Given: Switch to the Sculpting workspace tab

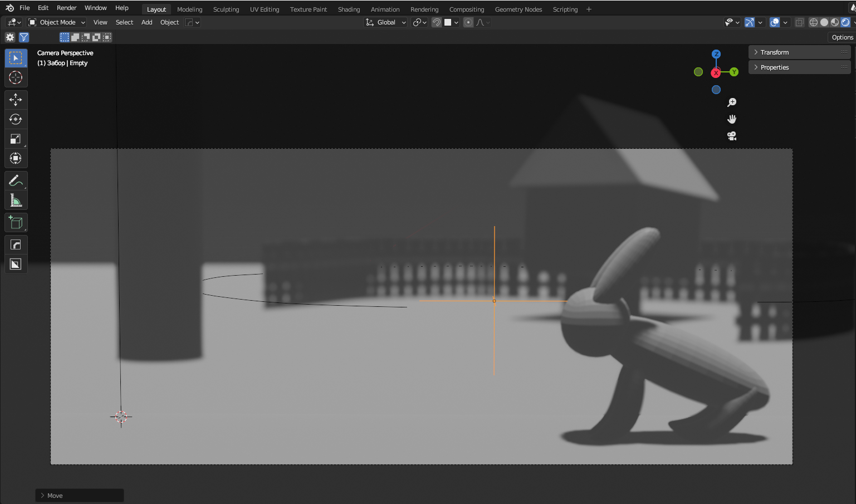Looking at the screenshot, I should point(226,9).
